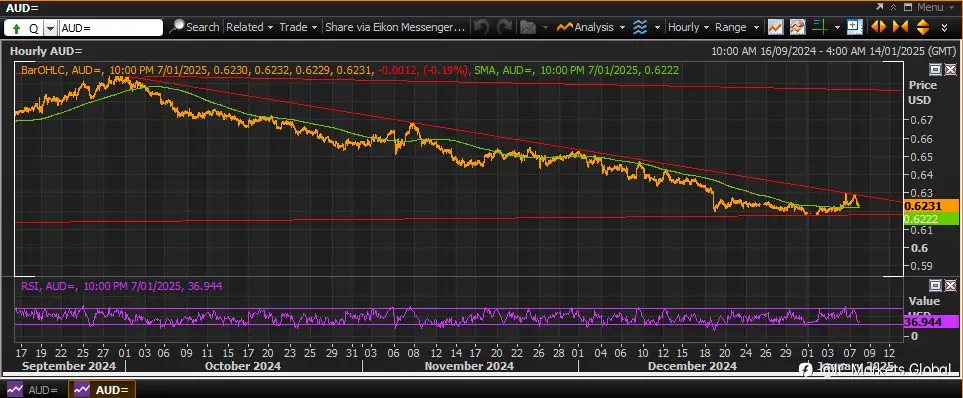
Task: Click the vertical scale orange arrows icon
Action: coord(922,27)
